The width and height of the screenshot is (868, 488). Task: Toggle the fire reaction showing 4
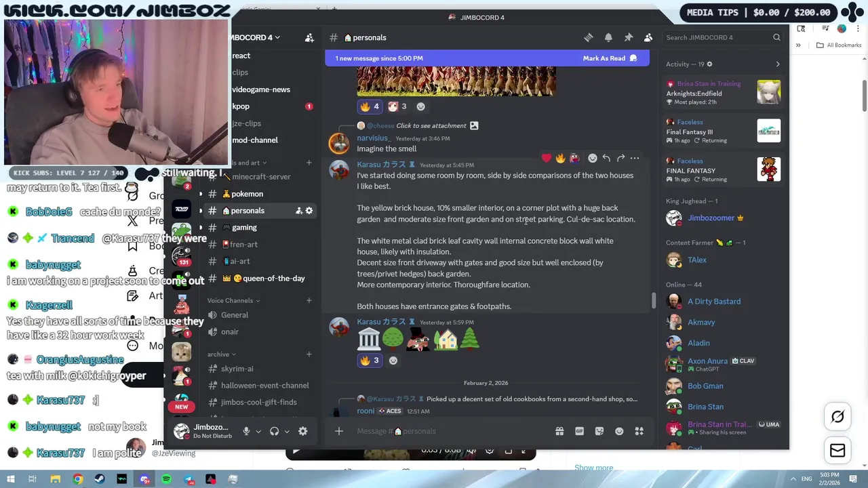click(370, 106)
